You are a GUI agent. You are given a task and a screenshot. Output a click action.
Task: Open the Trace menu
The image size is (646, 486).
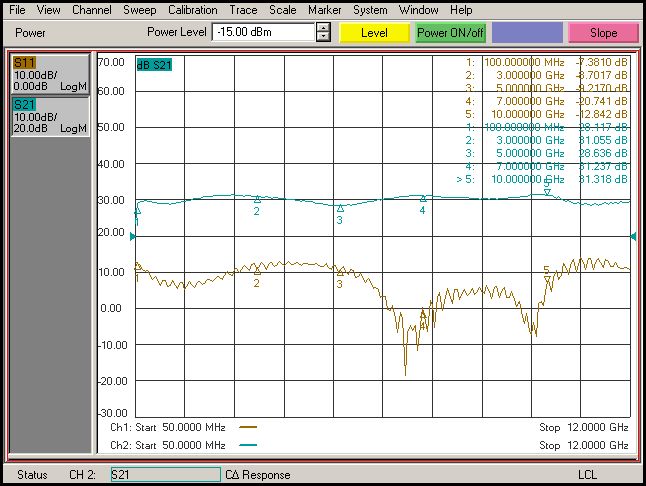(243, 9)
